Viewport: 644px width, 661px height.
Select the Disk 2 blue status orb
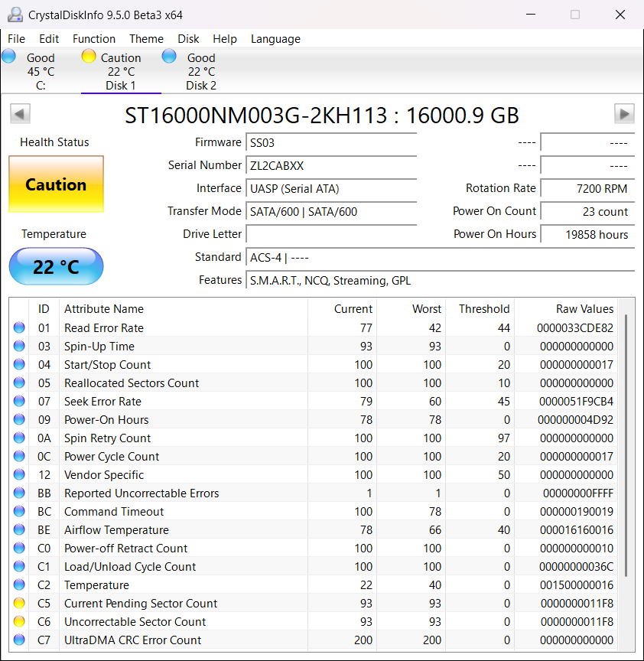[170, 56]
